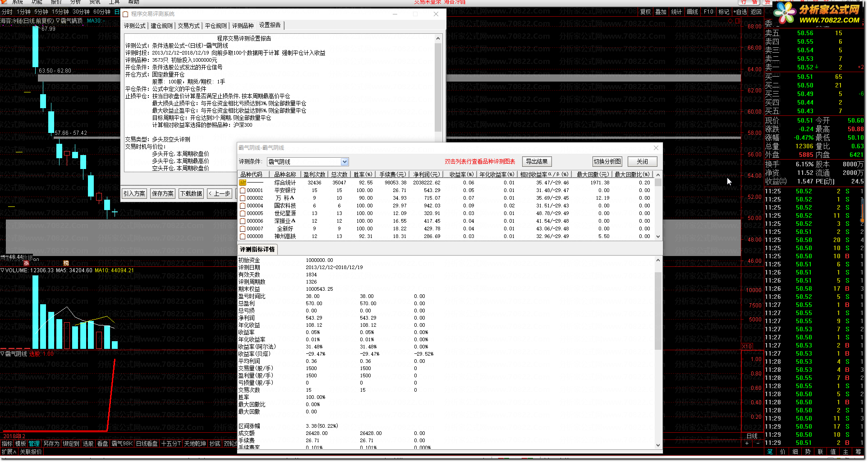The image size is (868, 462).
Task: Switch to the 建仓规则 tab
Action: tap(161, 26)
